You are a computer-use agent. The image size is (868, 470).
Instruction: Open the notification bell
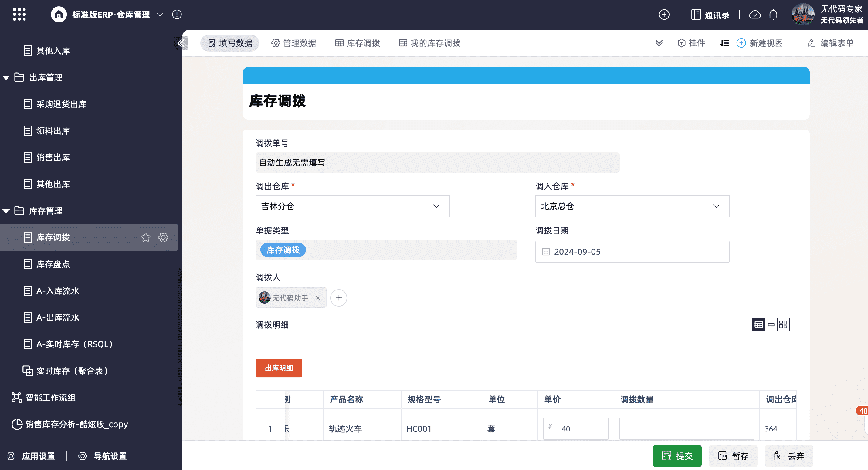(773, 15)
